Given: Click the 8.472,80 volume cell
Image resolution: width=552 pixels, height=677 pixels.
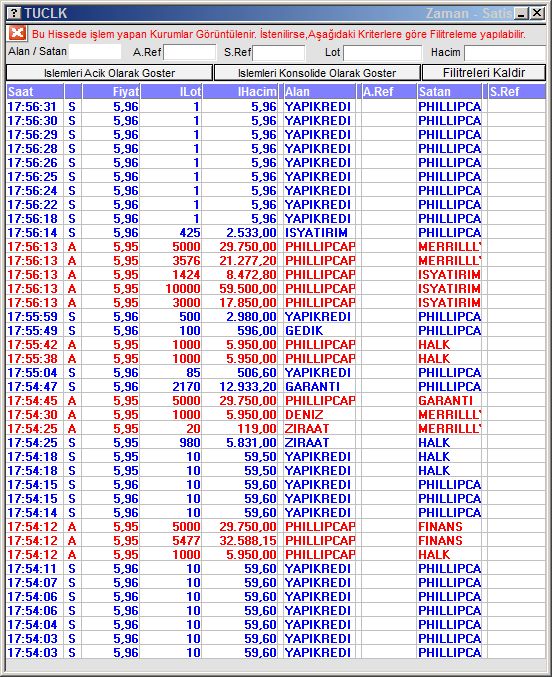Looking at the screenshot, I should (251, 275).
